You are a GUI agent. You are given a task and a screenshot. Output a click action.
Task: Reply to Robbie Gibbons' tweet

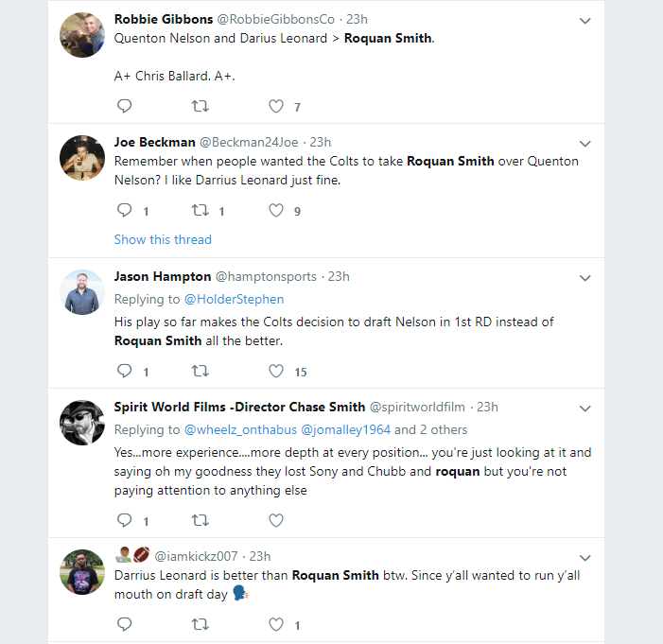tap(124, 106)
